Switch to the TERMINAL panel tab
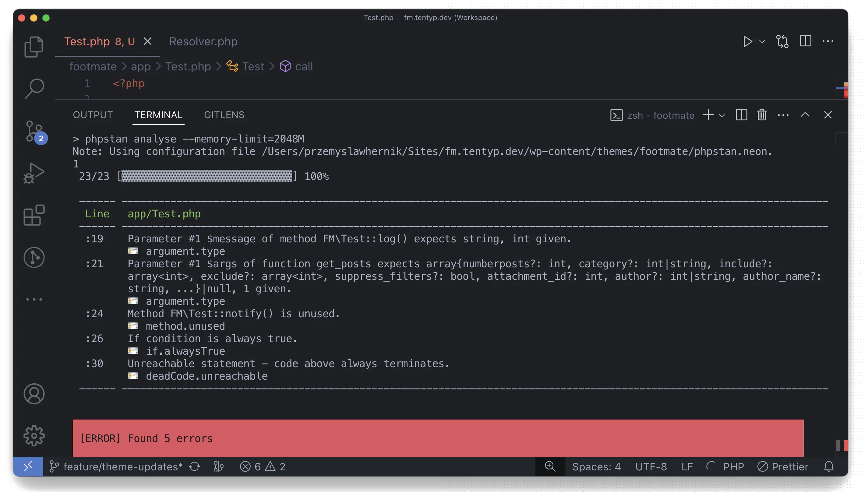 pyautogui.click(x=158, y=115)
